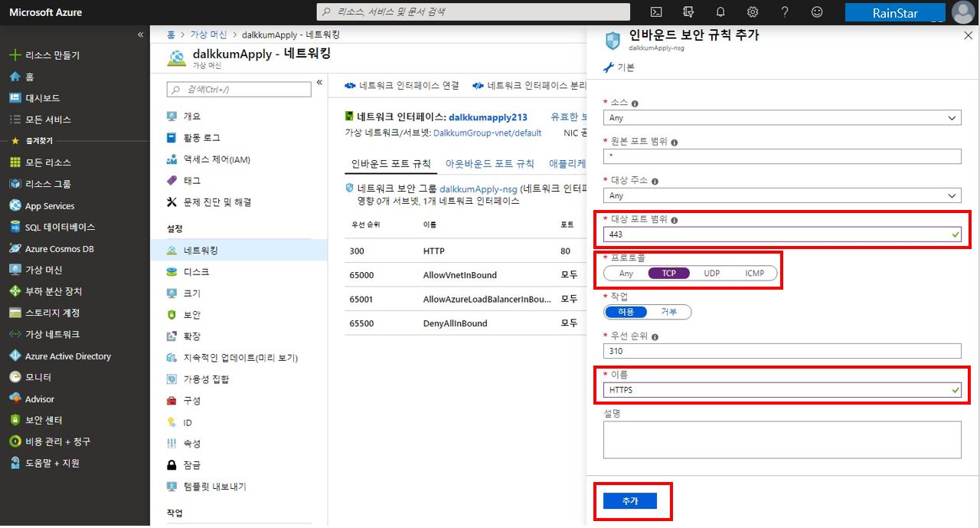
Task: Select Any protocol option
Action: 626,274
